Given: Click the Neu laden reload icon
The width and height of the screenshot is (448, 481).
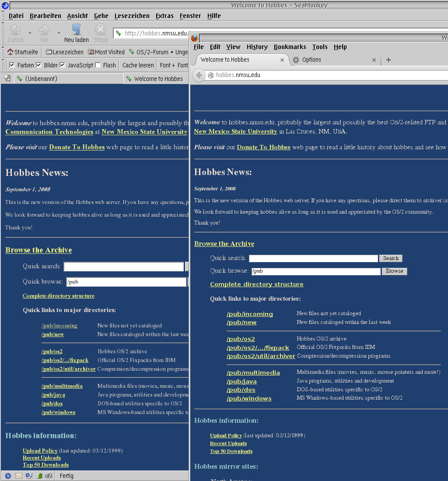Looking at the screenshot, I should 77,29.
